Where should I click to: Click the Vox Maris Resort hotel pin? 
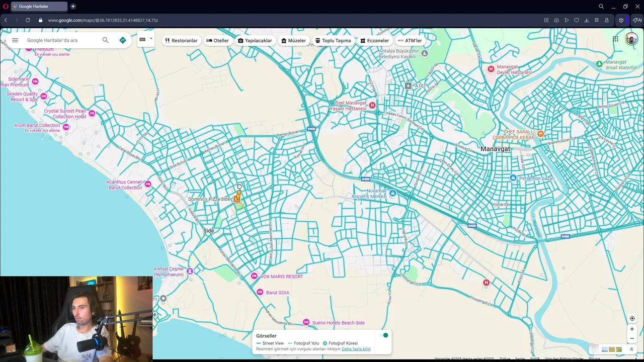(255, 276)
